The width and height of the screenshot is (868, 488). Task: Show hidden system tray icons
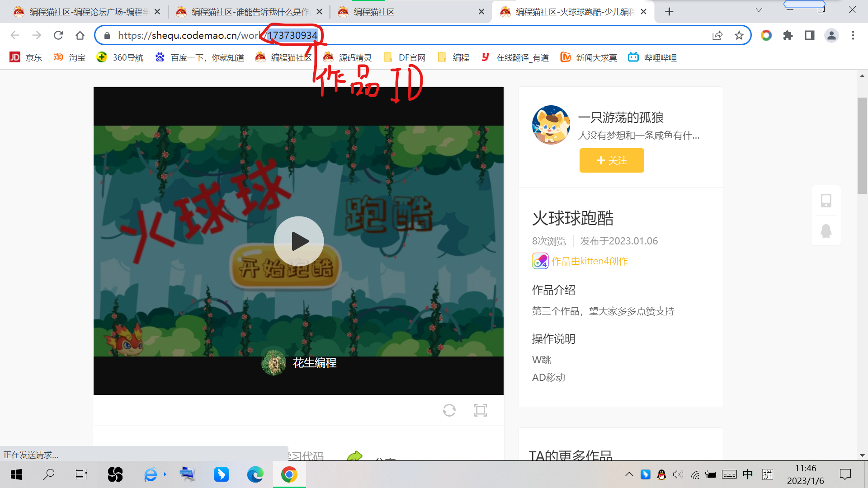(629, 474)
